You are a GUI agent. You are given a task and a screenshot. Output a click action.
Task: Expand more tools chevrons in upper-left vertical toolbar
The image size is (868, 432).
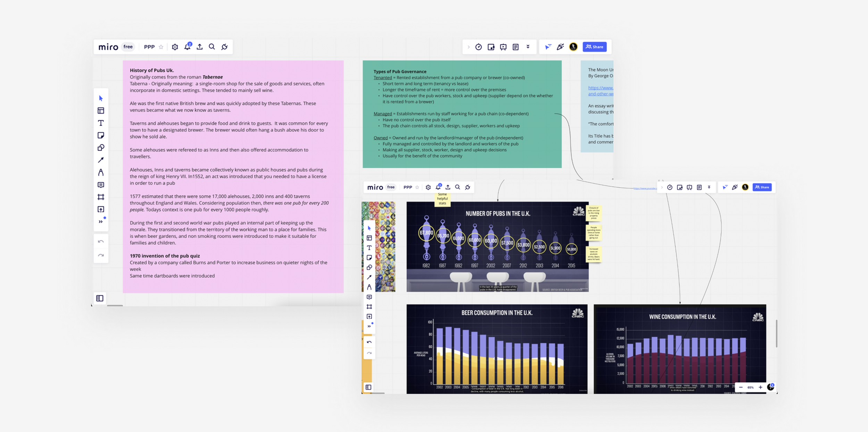point(101,222)
